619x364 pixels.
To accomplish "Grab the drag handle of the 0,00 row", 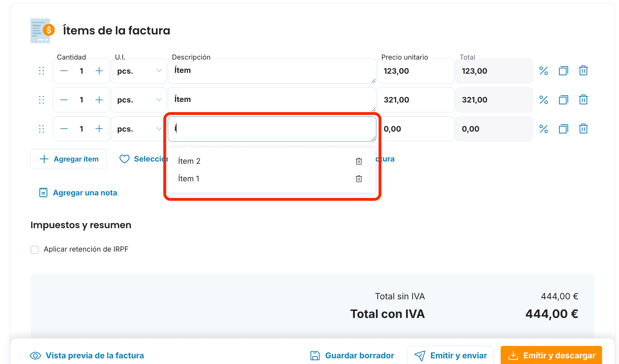I will [42, 129].
